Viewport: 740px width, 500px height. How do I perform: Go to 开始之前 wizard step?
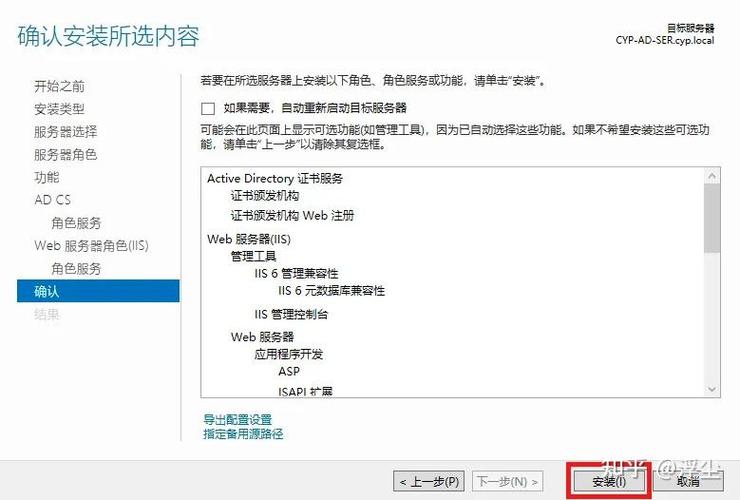pos(59,86)
